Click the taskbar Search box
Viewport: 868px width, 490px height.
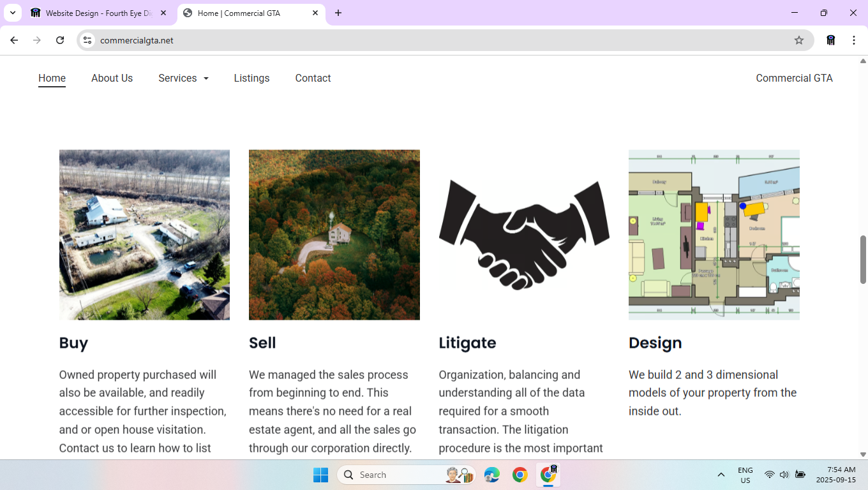click(406, 475)
